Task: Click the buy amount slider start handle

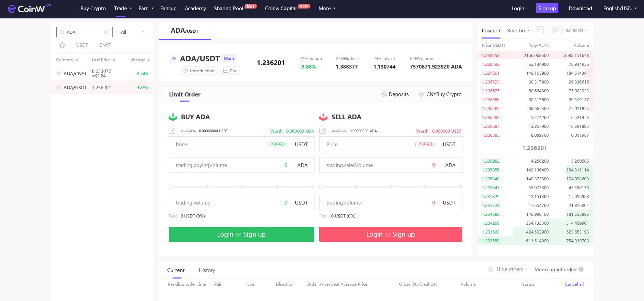Action: click(x=171, y=187)
